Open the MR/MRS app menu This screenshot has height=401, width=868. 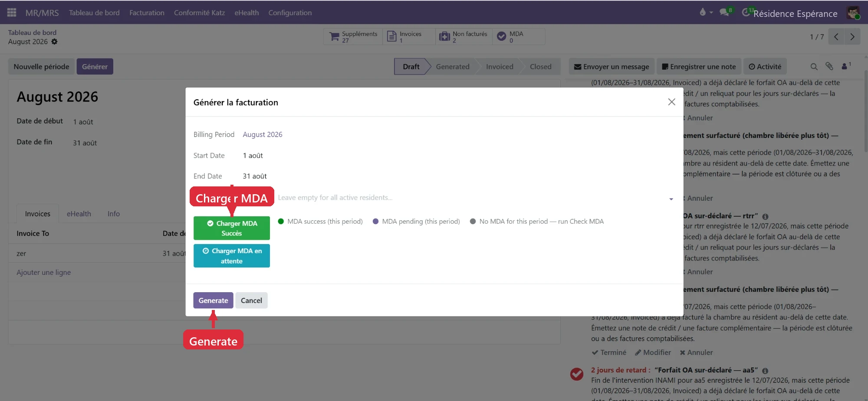coord(42,13)
